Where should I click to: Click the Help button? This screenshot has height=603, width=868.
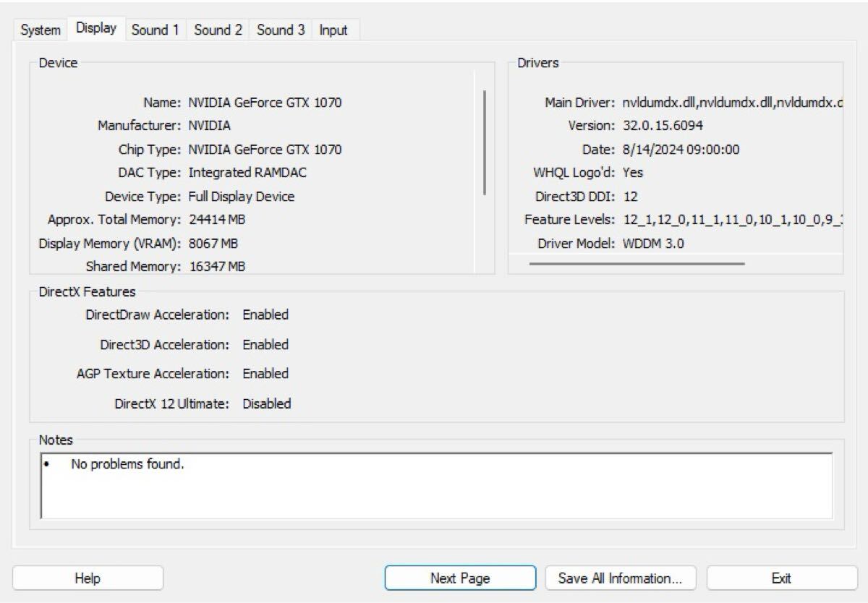click(88, 578)
